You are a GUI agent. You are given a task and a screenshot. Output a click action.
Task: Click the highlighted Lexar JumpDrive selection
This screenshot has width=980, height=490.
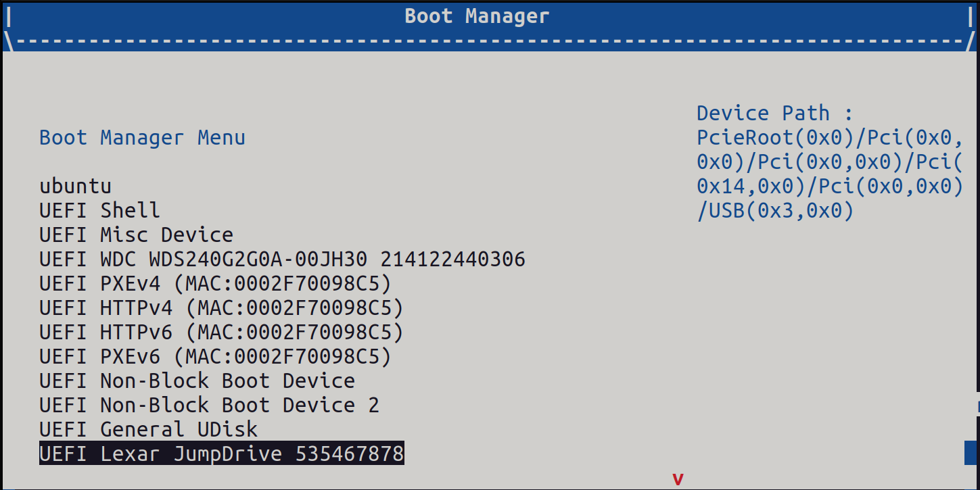221,454
